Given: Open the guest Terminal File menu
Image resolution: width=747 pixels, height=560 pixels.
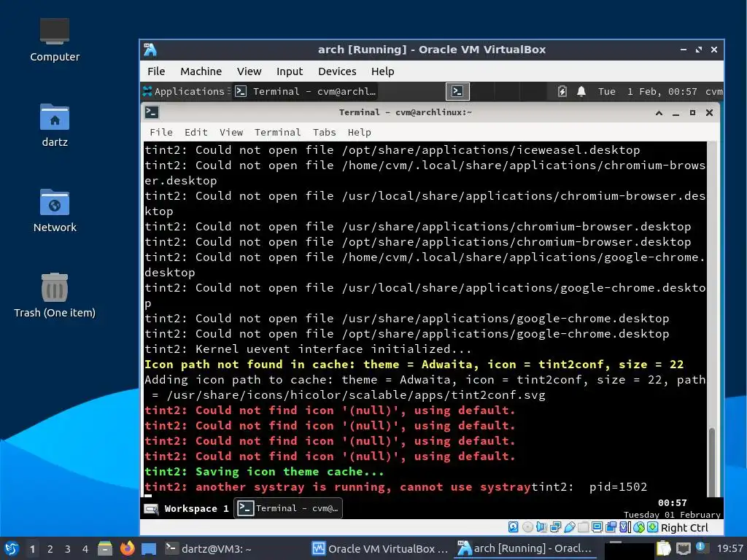Looking at the screenshot, I should (x=161, y=133).
